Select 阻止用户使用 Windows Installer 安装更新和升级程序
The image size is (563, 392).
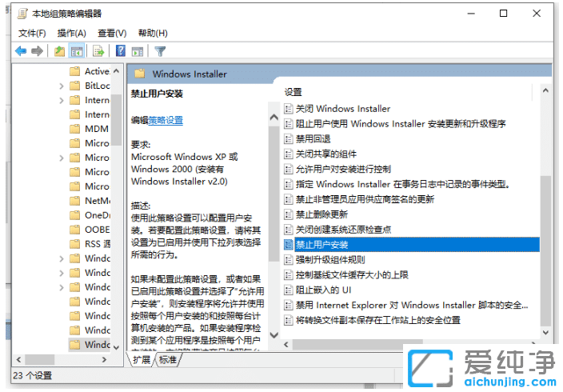(x=401, y=124)
